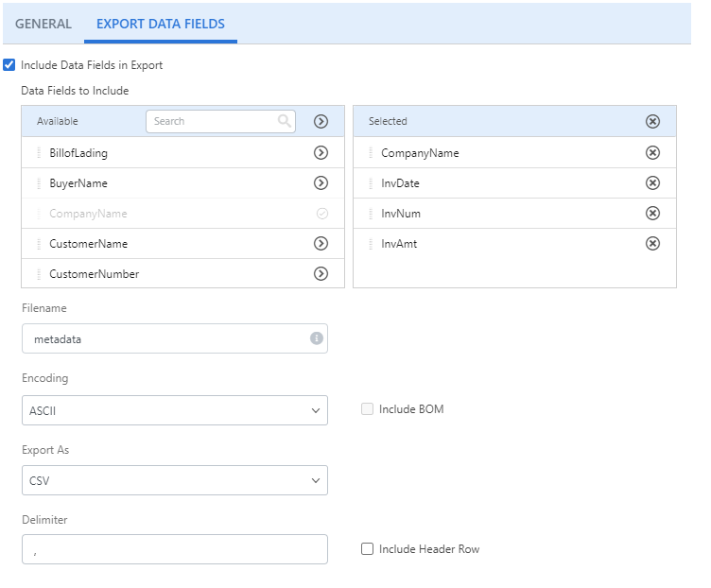Click the Filename info icon
711x588 pixels.
[316, 338]
